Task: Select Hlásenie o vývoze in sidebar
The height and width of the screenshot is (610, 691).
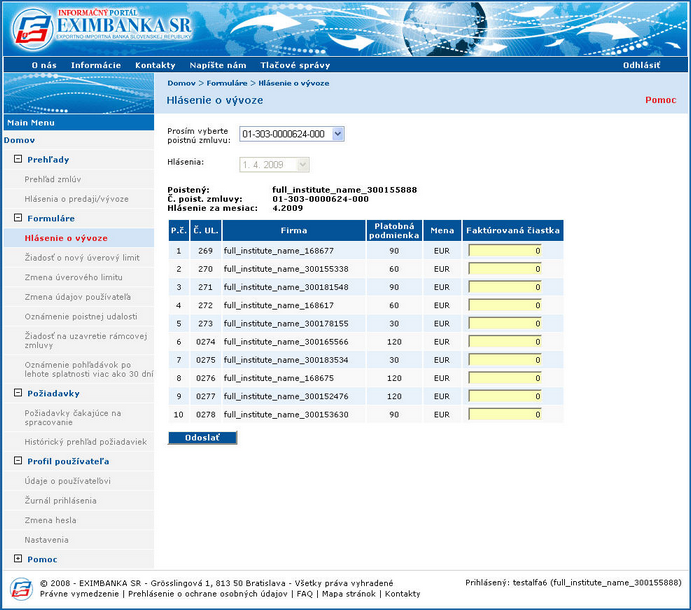Action: tap(66, 238)
